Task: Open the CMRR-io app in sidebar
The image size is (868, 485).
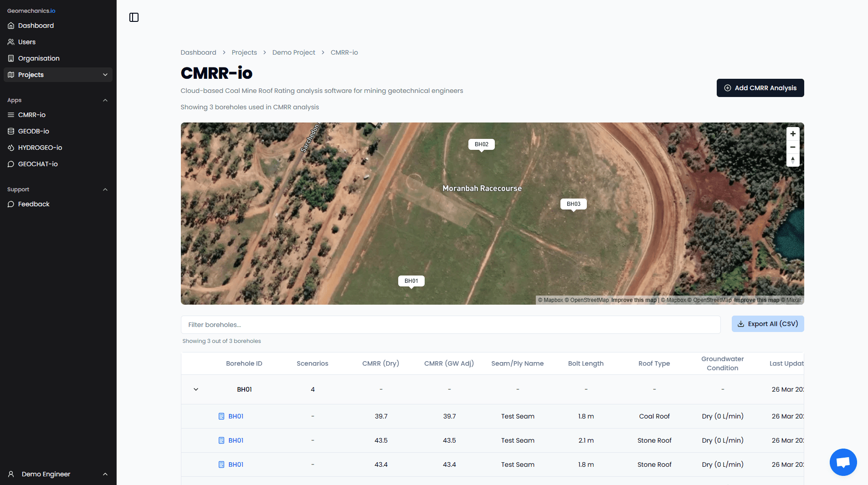Action: pos(31,115)
